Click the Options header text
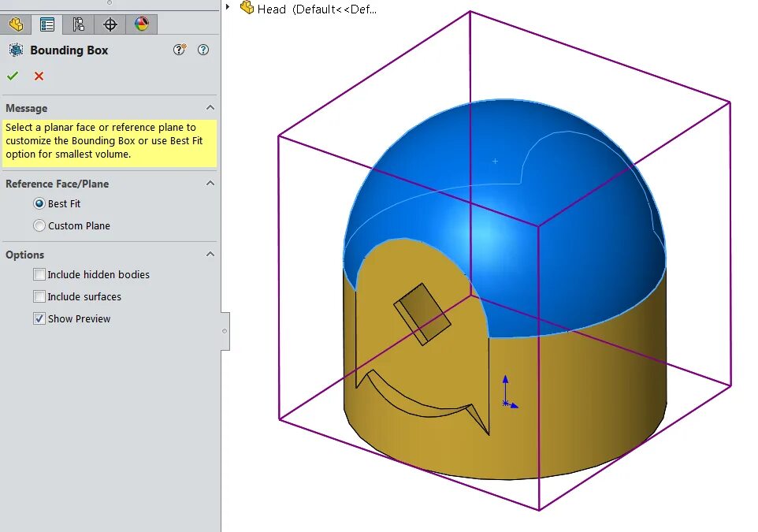The width and height of the screenshot is (758, 532). pos(24,255)
